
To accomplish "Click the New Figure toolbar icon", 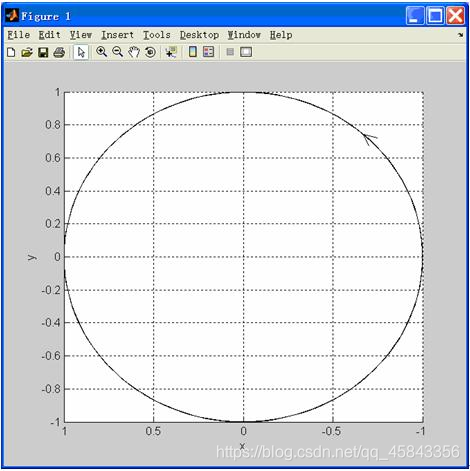I will [x=11, y=52].
